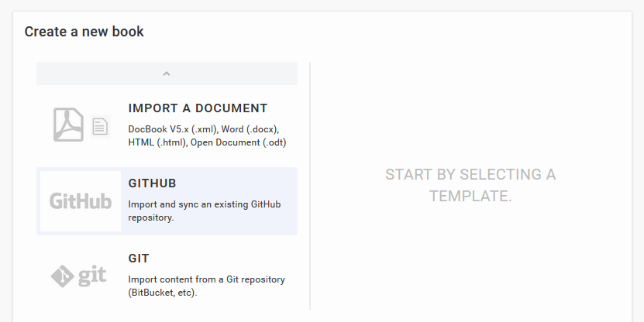The height and width of the screenshot is (322, 644).
Task: Click the 'Create a new book' dialog heading
Action: [84, 32]
